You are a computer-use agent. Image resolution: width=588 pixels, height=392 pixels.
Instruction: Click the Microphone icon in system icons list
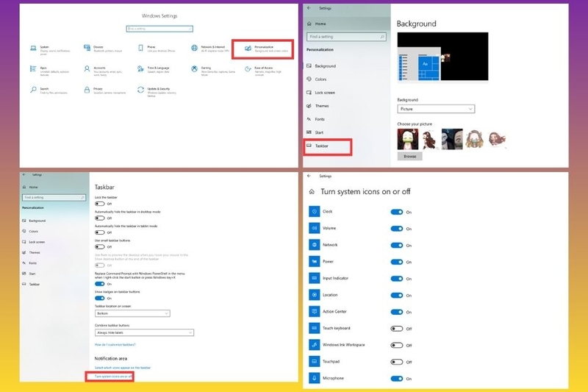pyautogui.click(x=315, y=378)
